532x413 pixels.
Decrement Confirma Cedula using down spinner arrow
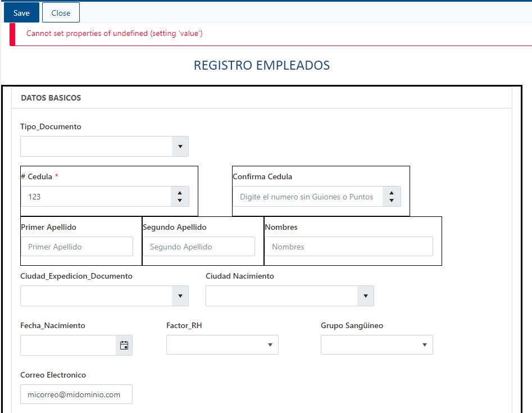392,201
